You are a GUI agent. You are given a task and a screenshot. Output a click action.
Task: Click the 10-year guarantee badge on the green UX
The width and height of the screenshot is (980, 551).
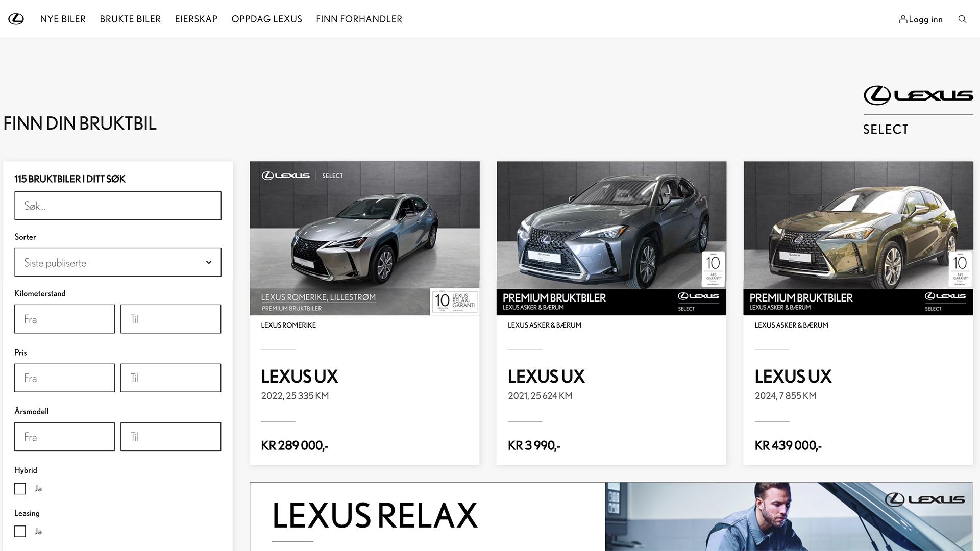[x=960, y=268]
